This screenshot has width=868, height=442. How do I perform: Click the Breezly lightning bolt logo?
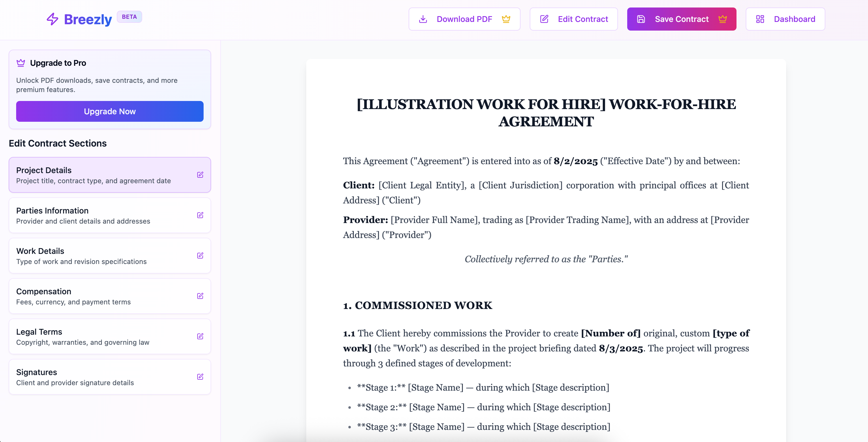[52, 19]
